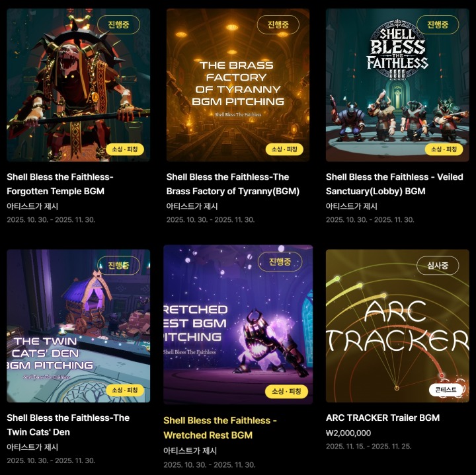
Task: Open the ARC TRACKER thumbnail image
Action: point(397,326)
